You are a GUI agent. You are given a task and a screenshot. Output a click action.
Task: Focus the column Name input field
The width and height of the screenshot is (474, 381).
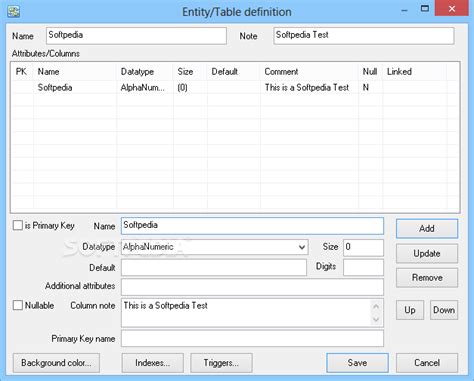[x=252, y=226]
